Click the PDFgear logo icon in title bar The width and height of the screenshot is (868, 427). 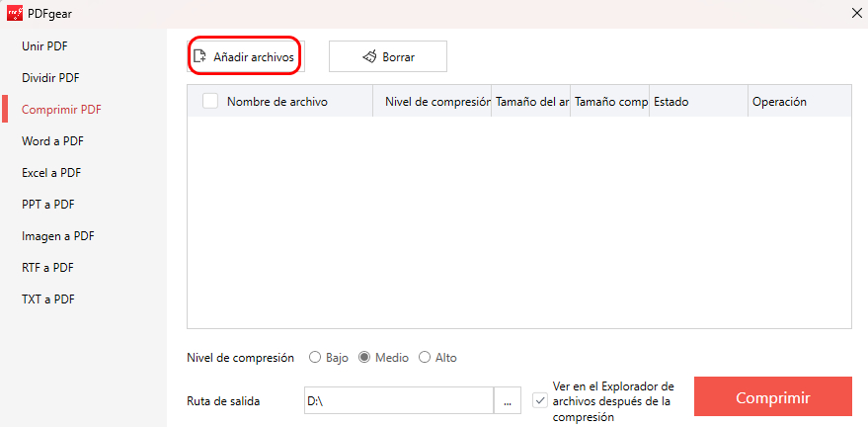(x=15, y=13)
